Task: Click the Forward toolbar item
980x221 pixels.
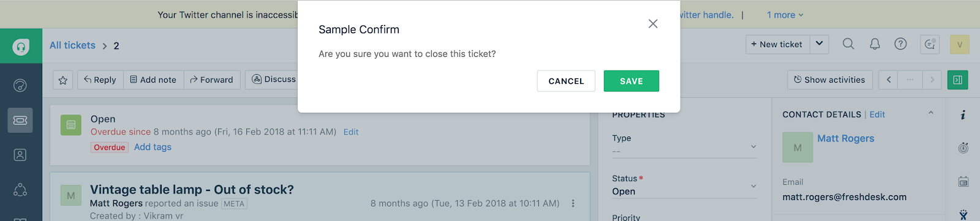Action: pos(212,80)
